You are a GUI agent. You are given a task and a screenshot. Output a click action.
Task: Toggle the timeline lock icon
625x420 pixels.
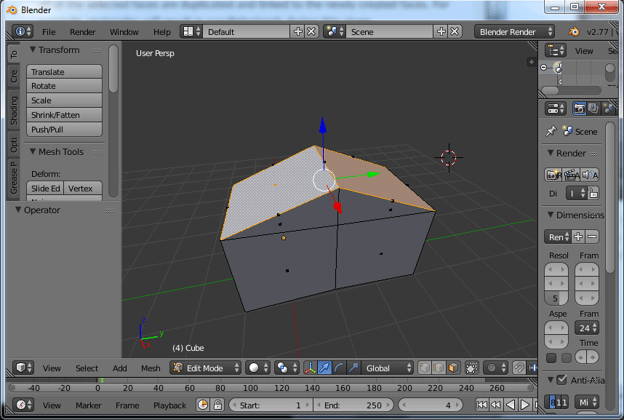coord(218,405)
